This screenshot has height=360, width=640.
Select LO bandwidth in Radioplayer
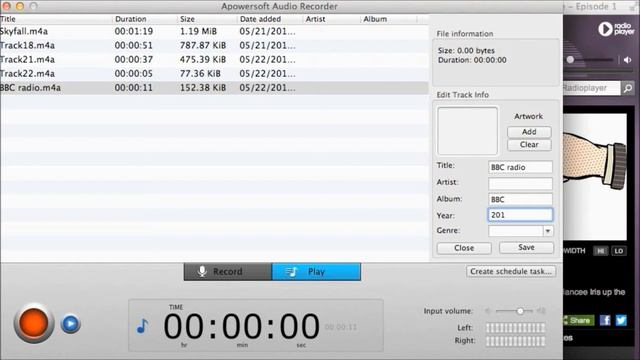point(619,251)
